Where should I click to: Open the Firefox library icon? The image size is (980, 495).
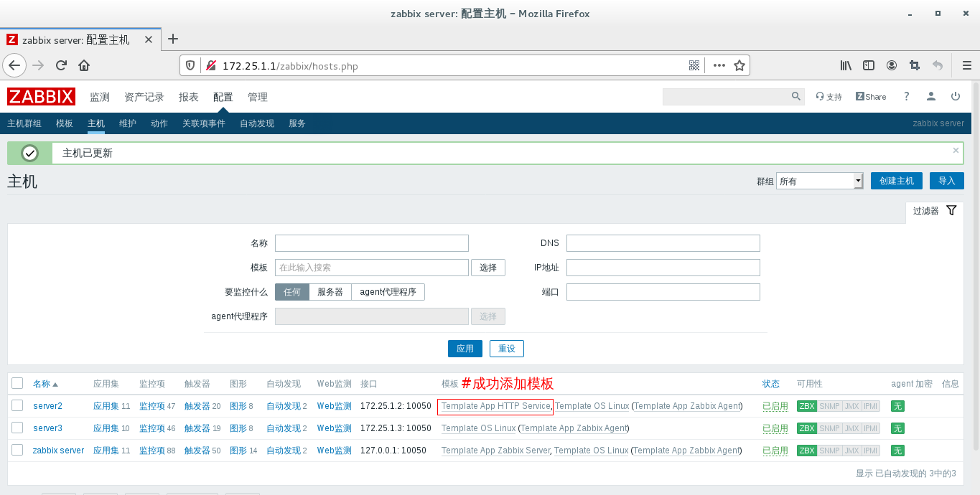[846, 65]
